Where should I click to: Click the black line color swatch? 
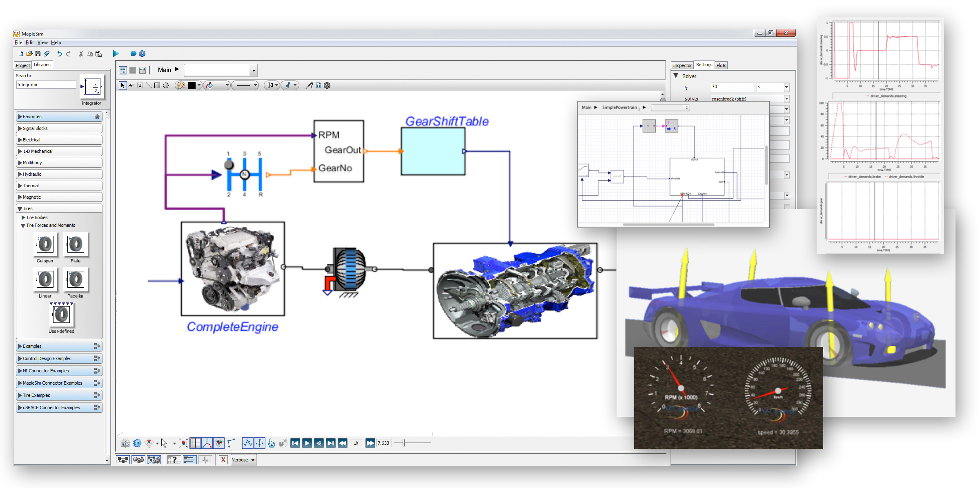[192, 85]
